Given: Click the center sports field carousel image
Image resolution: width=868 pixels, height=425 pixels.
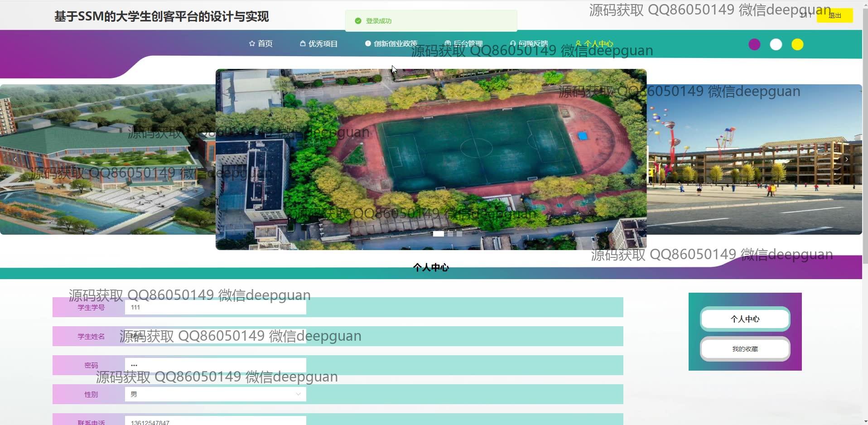Looking at the screenshot, I should pyautogui.click(x=431, y=159).
